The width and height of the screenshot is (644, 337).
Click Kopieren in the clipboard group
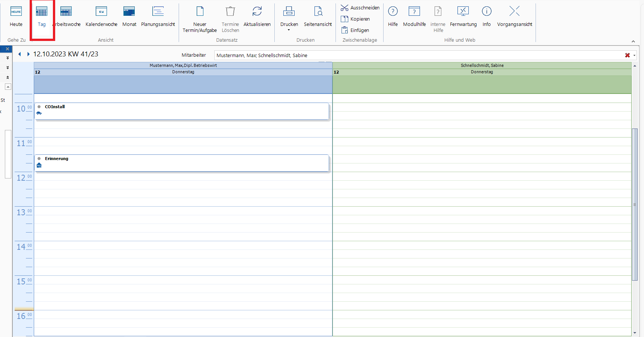point(355,19)
